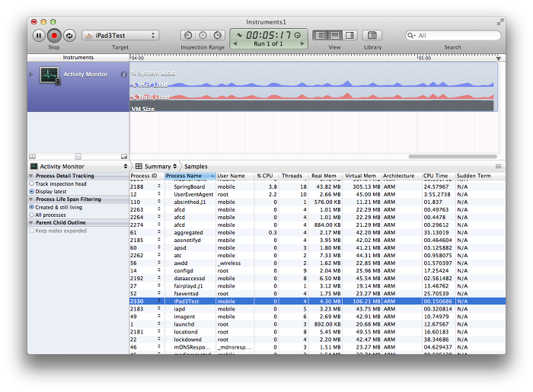
Task: Adjust the track height slider thumb
Action: coord(78,156)
